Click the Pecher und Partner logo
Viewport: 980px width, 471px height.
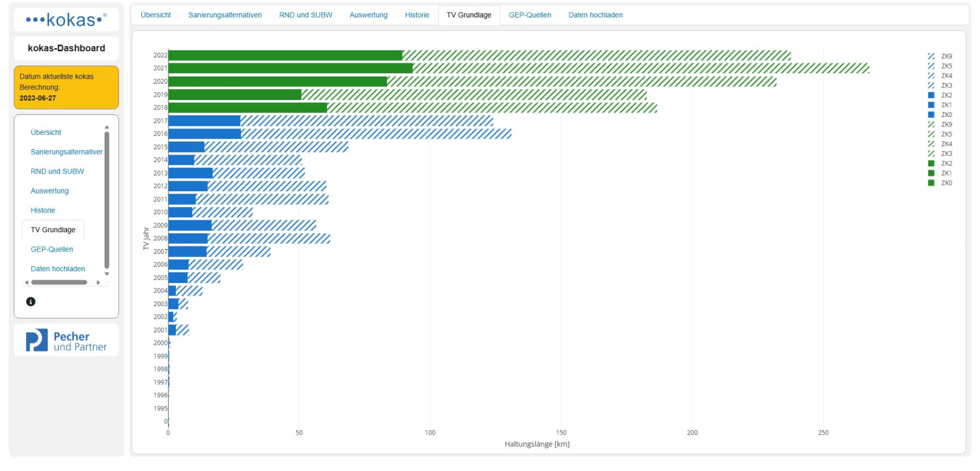point(66,340)
